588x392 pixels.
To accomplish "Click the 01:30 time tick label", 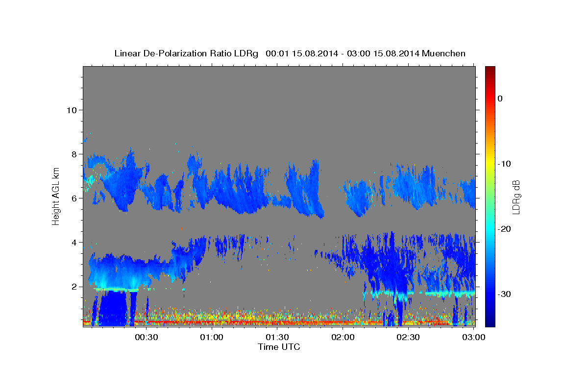I will coord(277,337).
